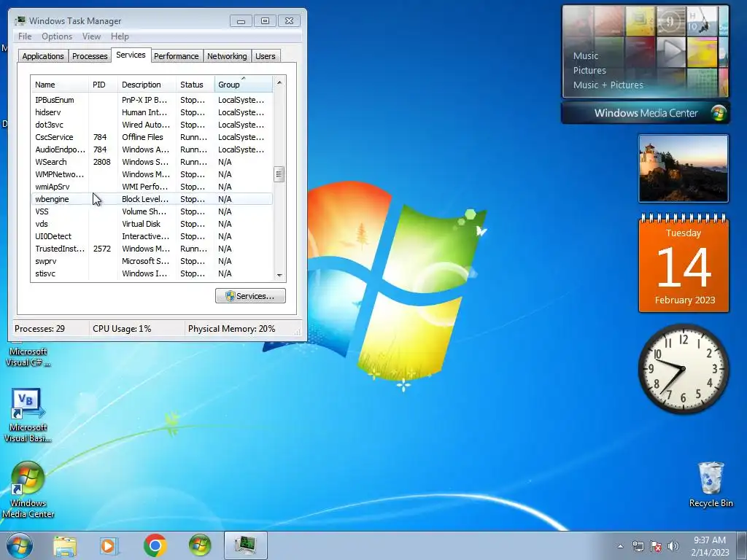Screen dimensions: 747x560
Task: Open the Windows Start orb
Action: pyautogui.click(x=20, y=545)
